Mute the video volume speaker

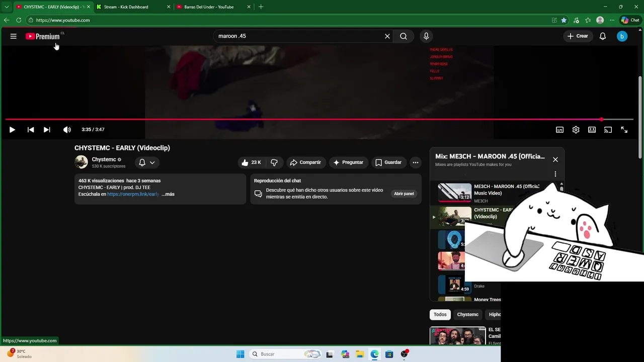[x=67, y=130]
